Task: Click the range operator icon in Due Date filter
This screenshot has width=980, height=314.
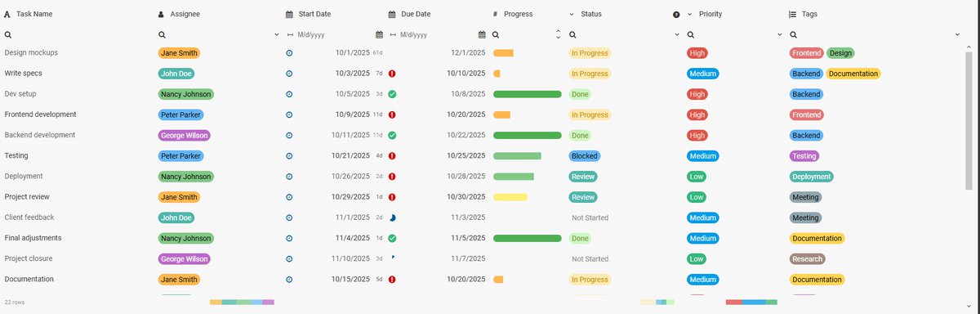Action: coord(393,35)
